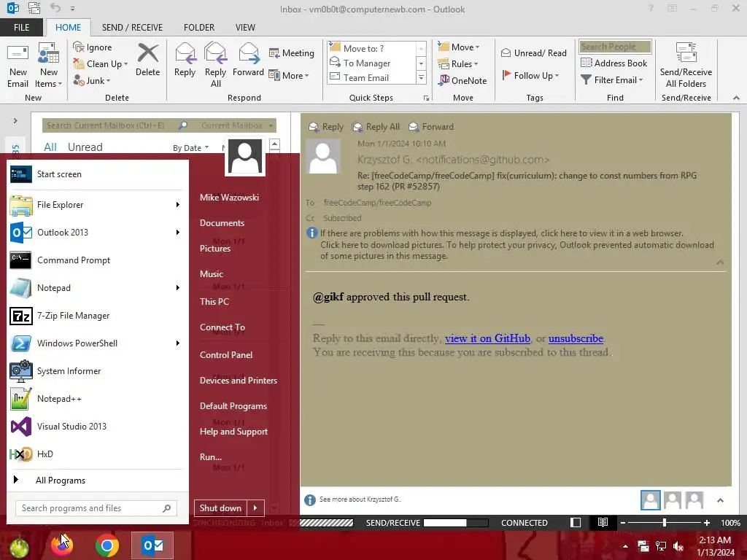Open the Junk dropdown
The height and width of the screenshot is (560, 747).
92,80
